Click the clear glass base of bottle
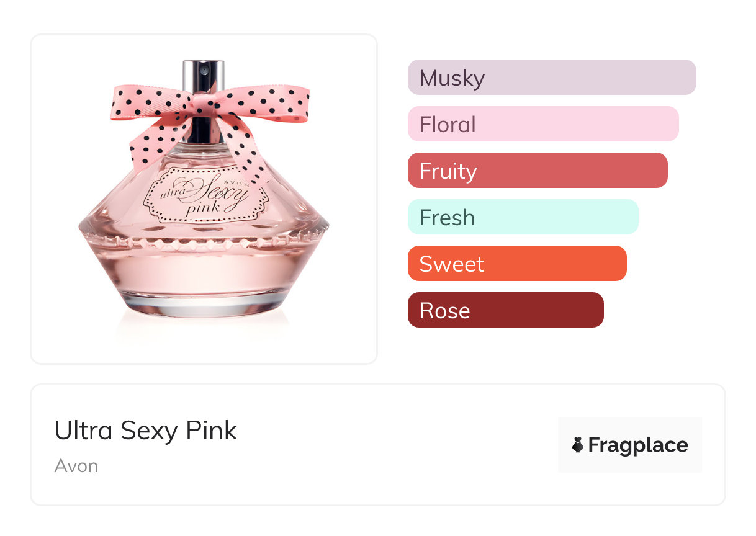Screen dimensions: 756x536 point(203,305)
